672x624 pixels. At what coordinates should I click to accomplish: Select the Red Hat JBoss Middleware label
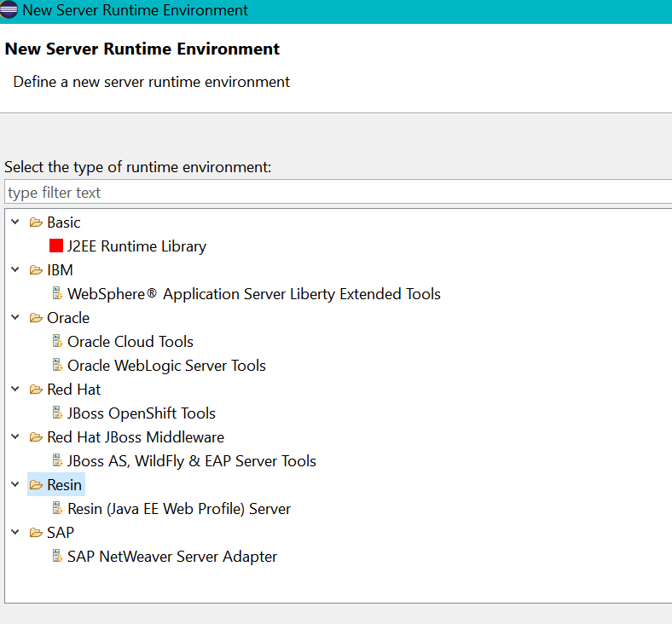point(136,437)
